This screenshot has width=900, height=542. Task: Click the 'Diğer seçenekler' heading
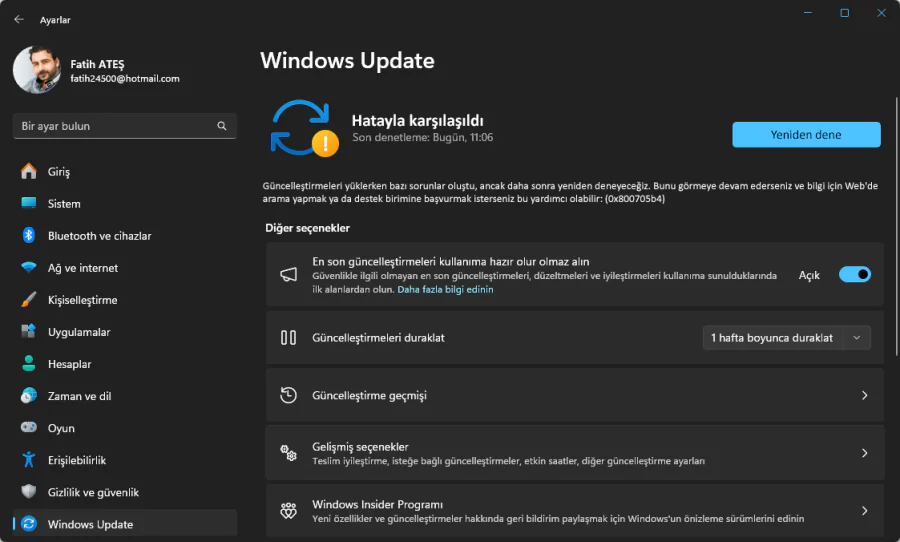(x=307, y=228)
